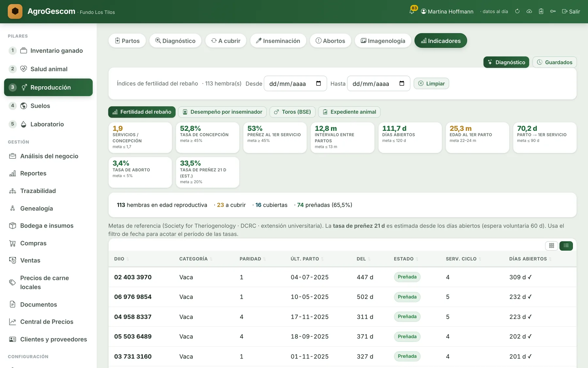Screen dimensions: 588x368
Task: Go to Inventario ganado in sidebar
Action: (48, 51)
